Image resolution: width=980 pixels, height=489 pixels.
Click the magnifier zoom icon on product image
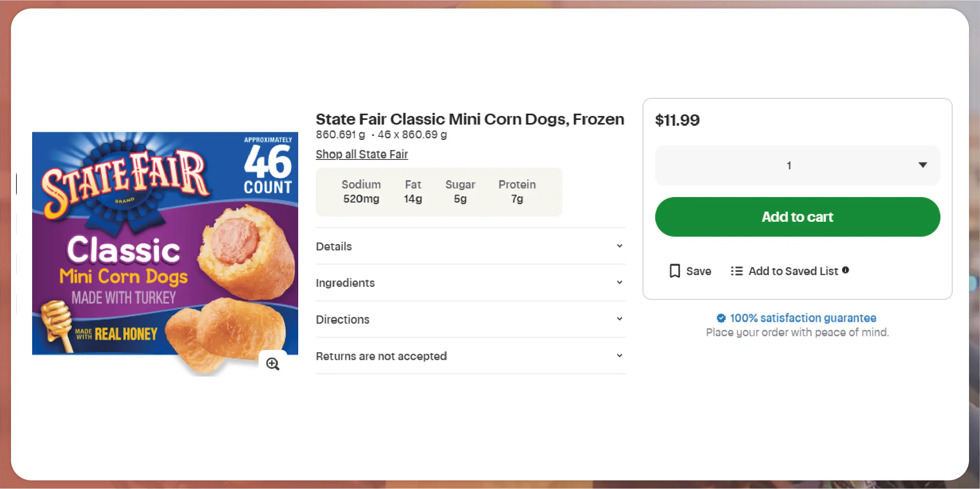pyautogui.click(x=273, y=364)
